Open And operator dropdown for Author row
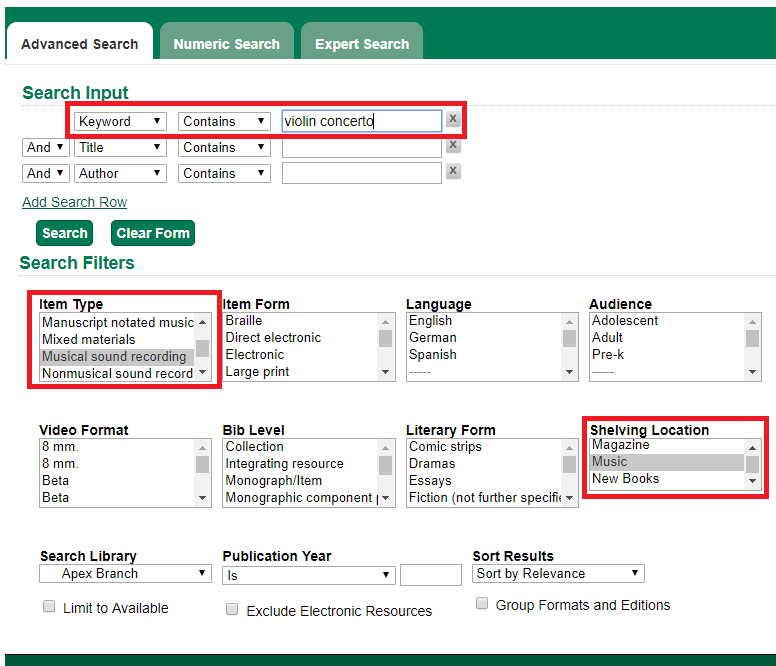The image size is (776, 666). (x=46, y=174)
